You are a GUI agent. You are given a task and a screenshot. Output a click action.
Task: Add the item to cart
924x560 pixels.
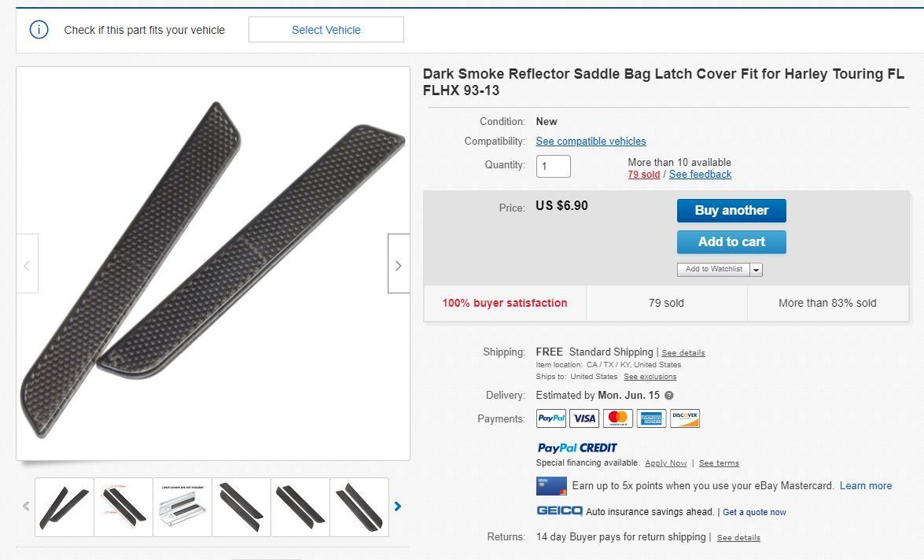731,242
